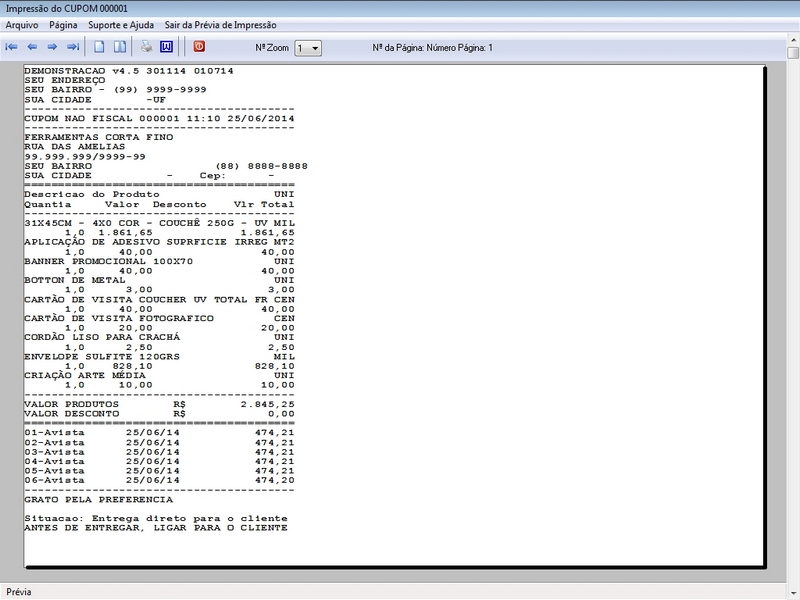Print the receipt with the printer icon
This screenshot has width=800, height=600.
[x=146, y=47]
